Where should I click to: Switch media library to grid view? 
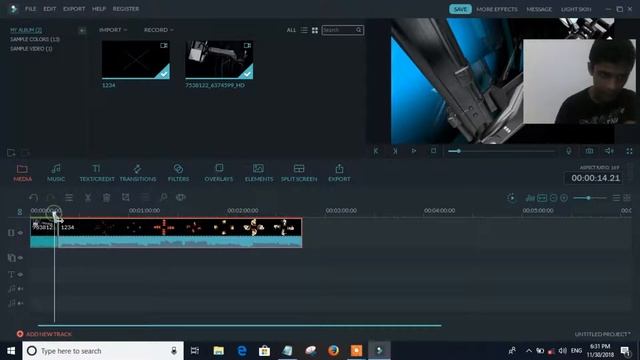pyautogui.click(x=315, y=30)
